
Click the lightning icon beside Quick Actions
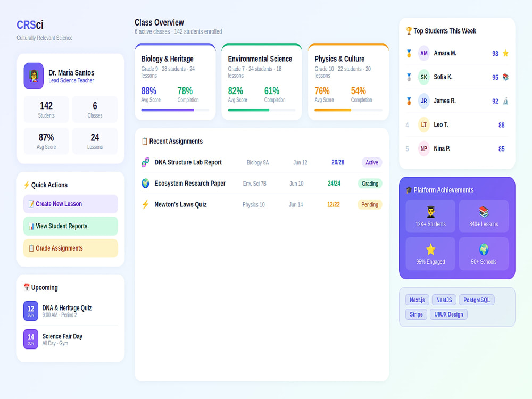(x=27, y=185)
